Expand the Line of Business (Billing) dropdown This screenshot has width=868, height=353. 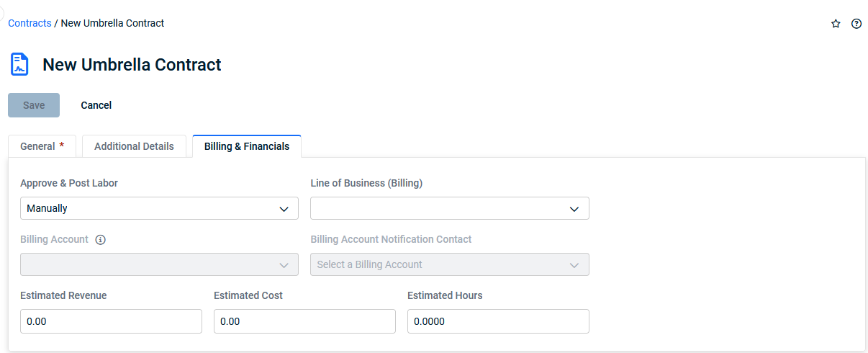[449, 208]
